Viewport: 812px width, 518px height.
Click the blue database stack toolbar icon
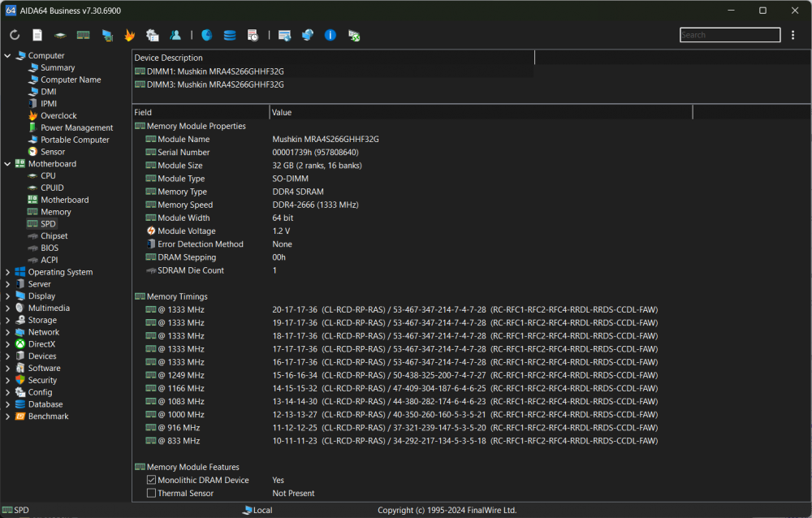tap(230, 35)
